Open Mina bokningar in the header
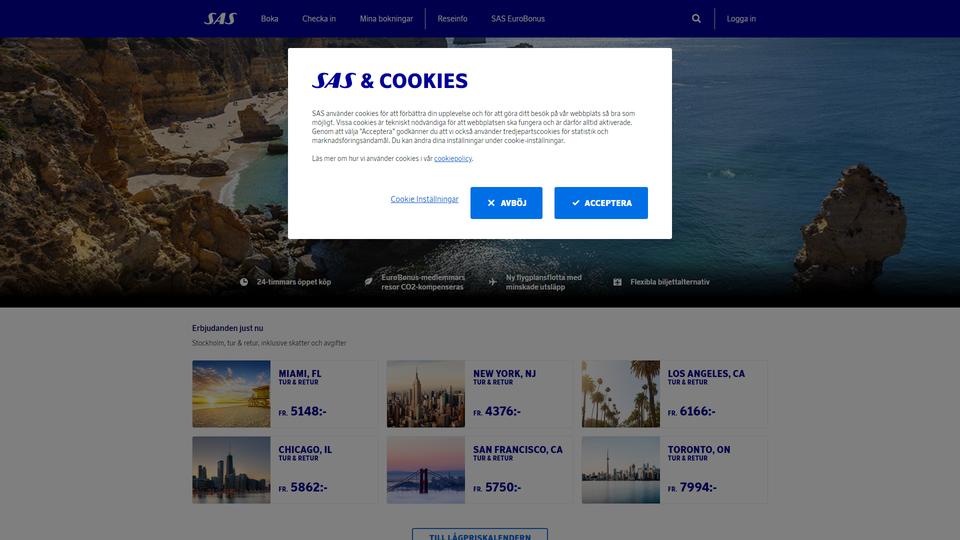The width and height of the screenshot is (960, 540). coord(386,19)
